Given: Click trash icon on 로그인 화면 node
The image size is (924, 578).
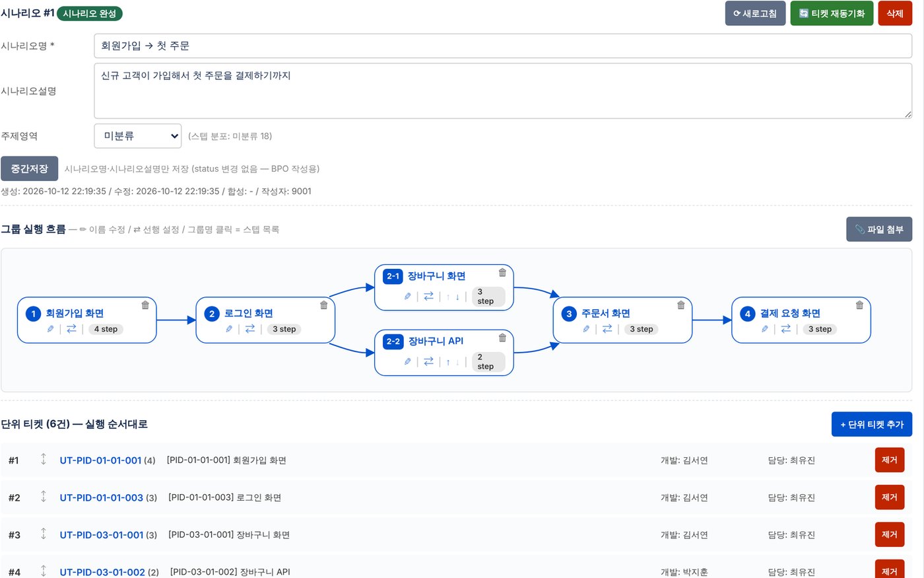Looking at the screenshot, I should [324, 305].
